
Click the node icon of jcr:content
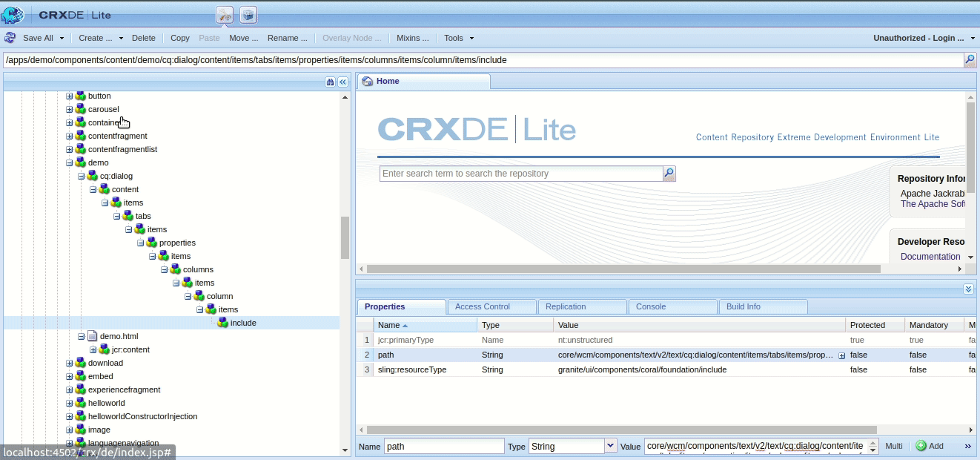[x=104, y=349]
